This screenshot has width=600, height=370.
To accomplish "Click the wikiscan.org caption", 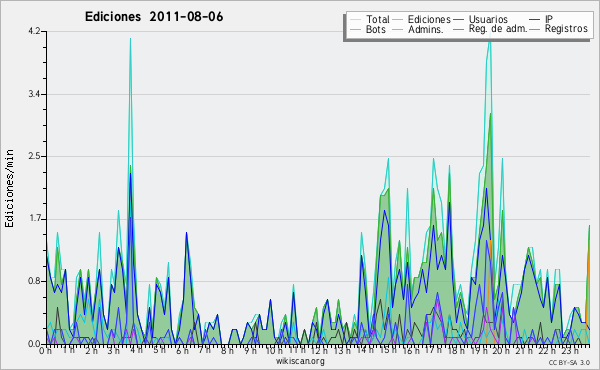I will (x=300, y=361).
